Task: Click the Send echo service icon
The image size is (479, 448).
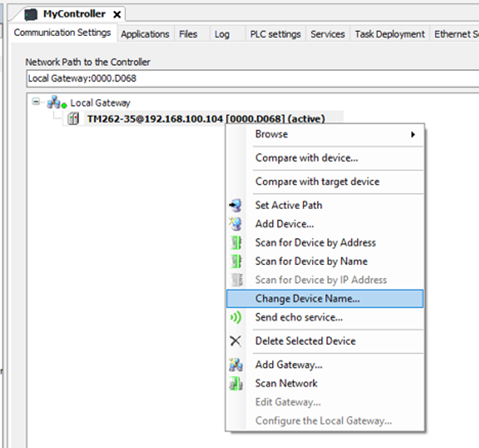Action: point(235,317)
